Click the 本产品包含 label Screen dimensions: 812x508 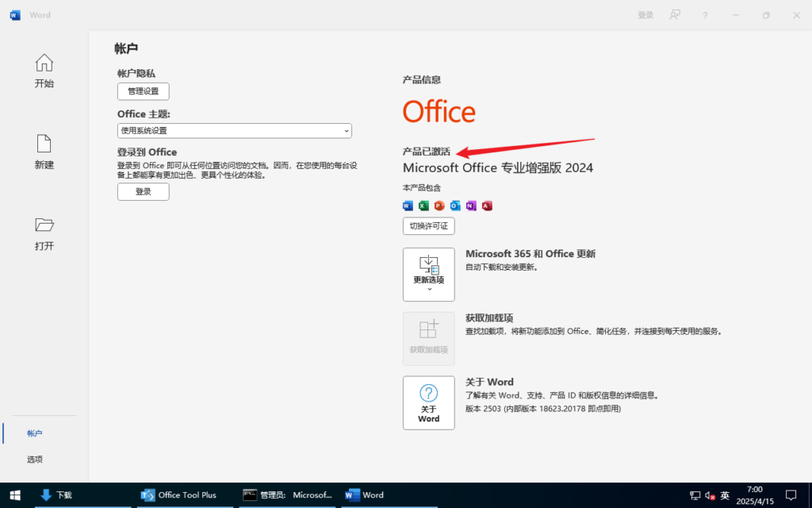coord(422,187)
